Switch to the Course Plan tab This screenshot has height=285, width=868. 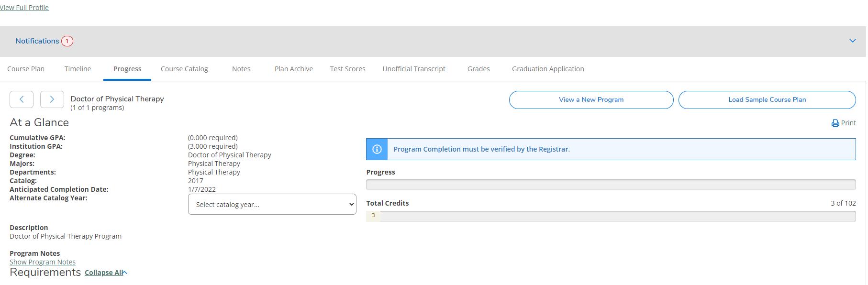(x=26, y=69)
